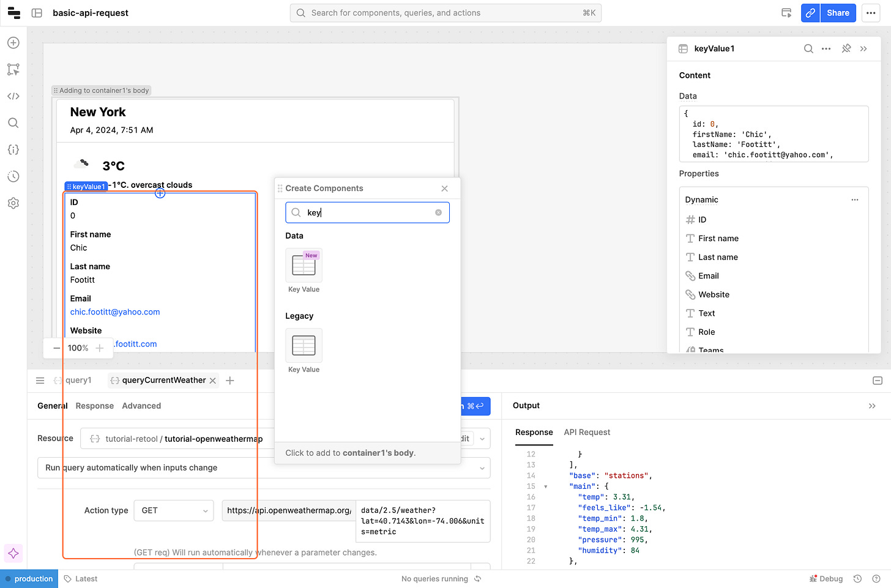Viewport: 891px width, 588px height.
Task: Open the History clock icon in sidebar
Action: click(x=13, y=176)
